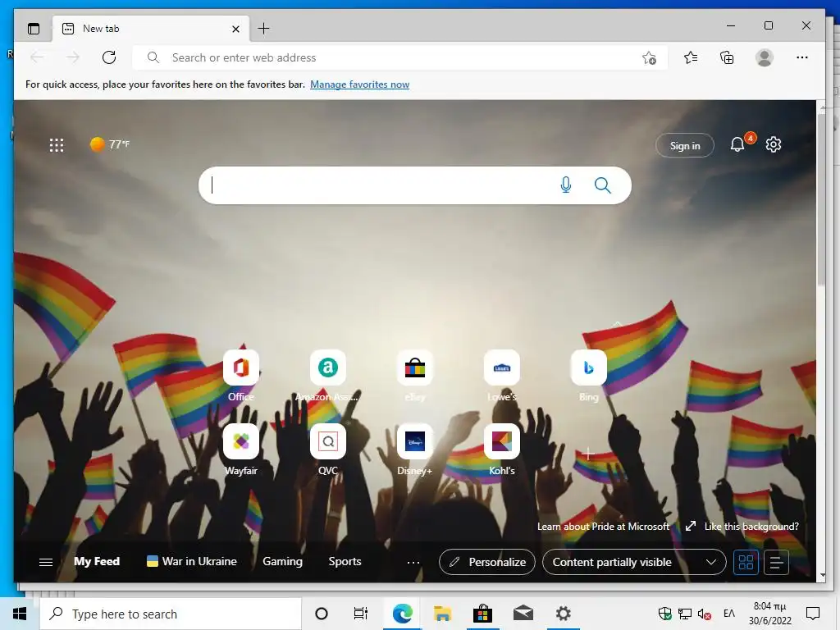Collapse quick links with the chevron
Screen dimensions: 840x630
point(617,324)
